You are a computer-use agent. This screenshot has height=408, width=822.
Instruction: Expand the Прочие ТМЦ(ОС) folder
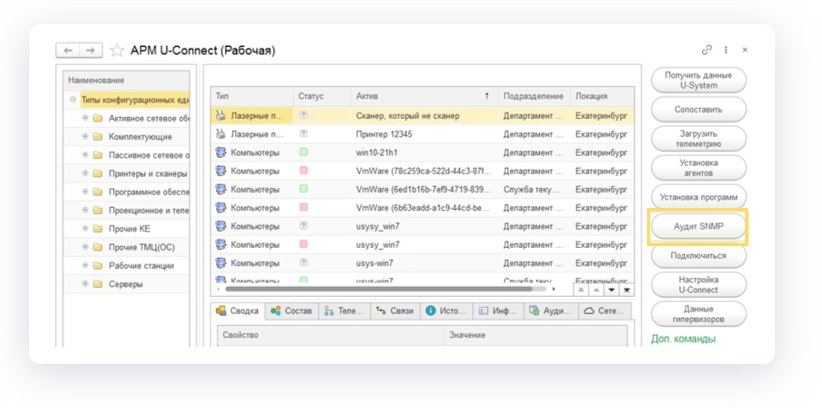click(x=85, y=248)
